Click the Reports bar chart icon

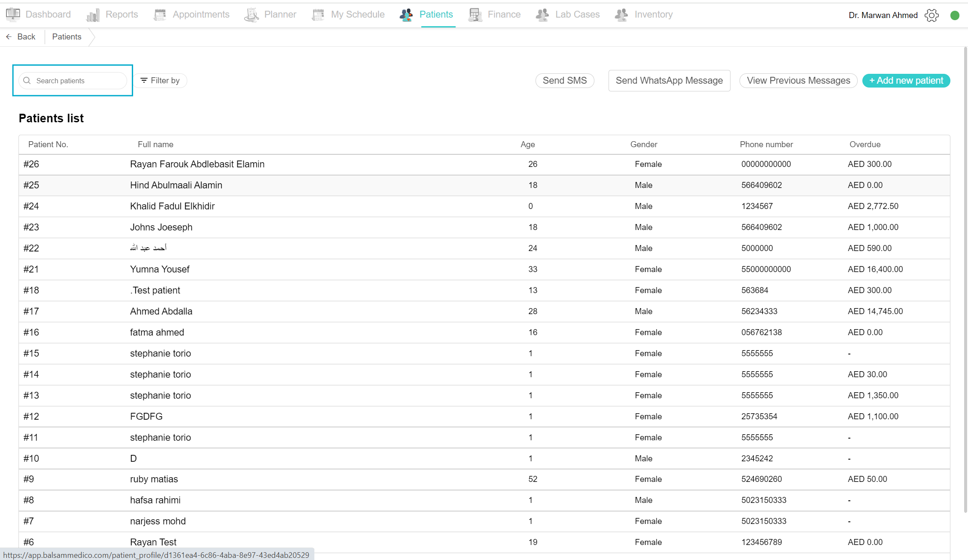tap(93, 15)
